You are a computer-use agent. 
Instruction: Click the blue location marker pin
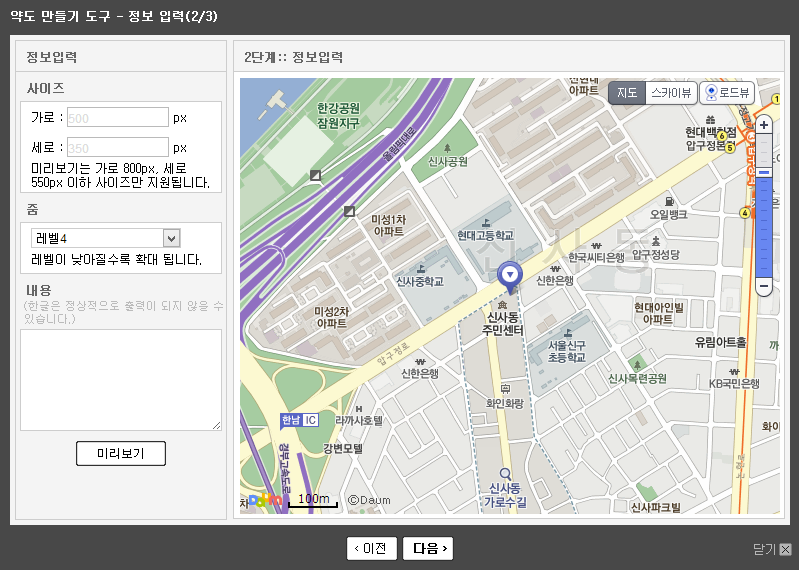coord(510,273)
